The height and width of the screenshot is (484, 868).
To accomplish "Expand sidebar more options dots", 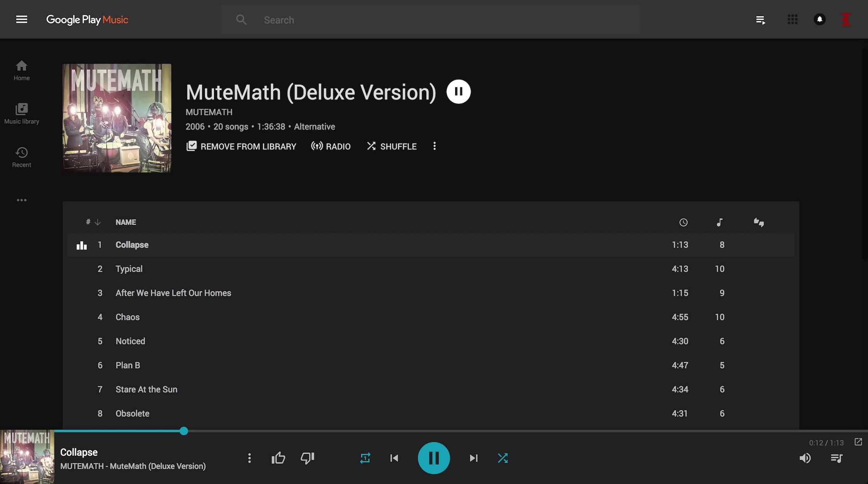I will [x=22, y=200].
